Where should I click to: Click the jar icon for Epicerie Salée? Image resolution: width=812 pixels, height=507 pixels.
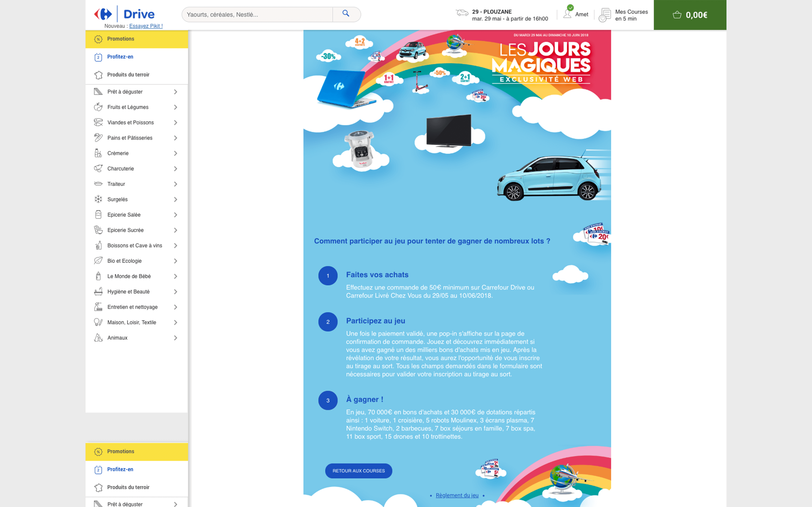point(98,214)
